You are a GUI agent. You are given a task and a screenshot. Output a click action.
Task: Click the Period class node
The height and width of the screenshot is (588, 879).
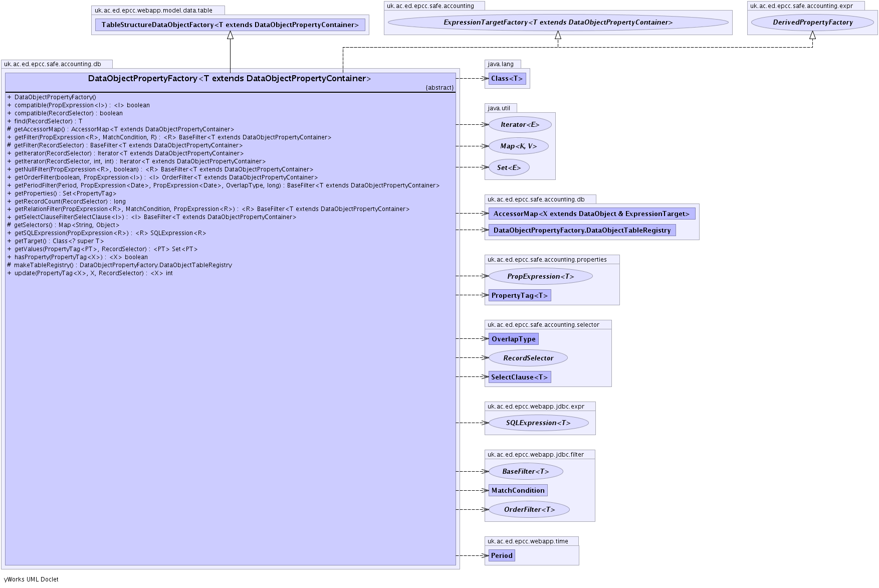(x=502, y=555)
